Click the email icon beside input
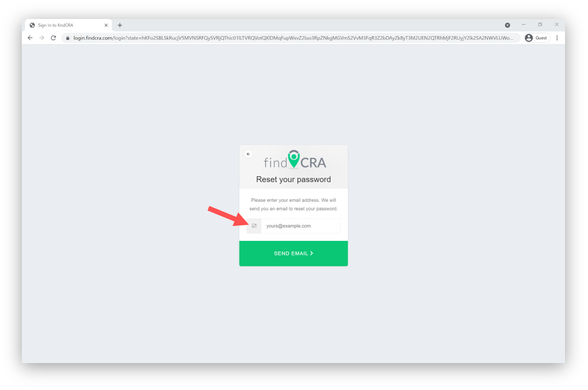The width and height of the screenshot is (588, 390). point(254,226)
